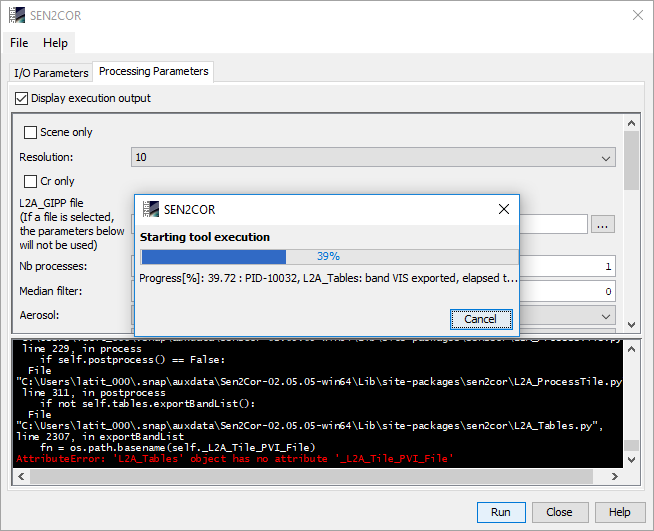Screen dimensions: 654x531
Task: Click the 'Median filter:' label
Action: click(x=50, y=291)
